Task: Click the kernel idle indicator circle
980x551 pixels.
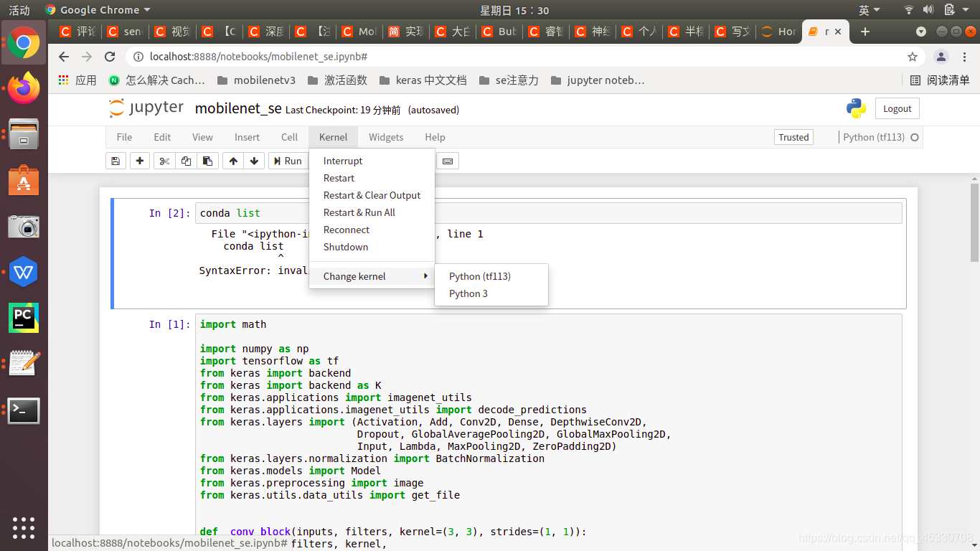Action: pos(915,137)
